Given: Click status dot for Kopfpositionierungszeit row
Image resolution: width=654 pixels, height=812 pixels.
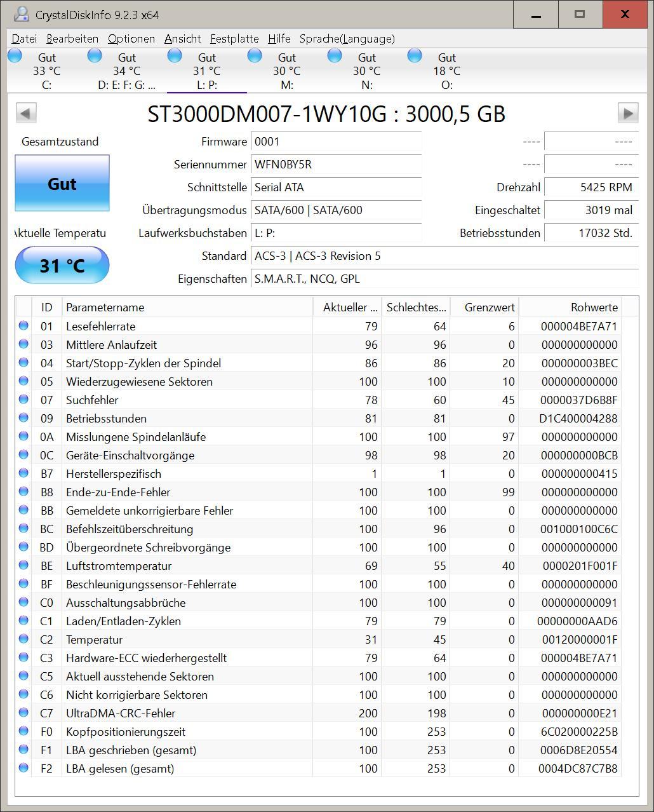Looking at the screenshot, I should pos(23,731).
